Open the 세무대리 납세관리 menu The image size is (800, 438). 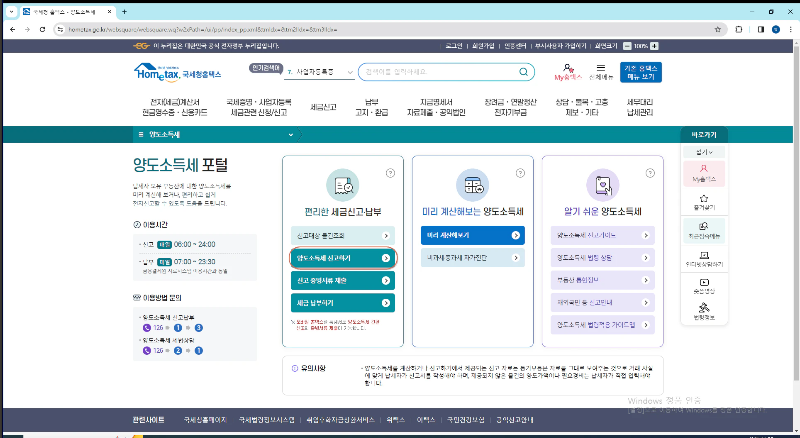(x=640, y=107)
